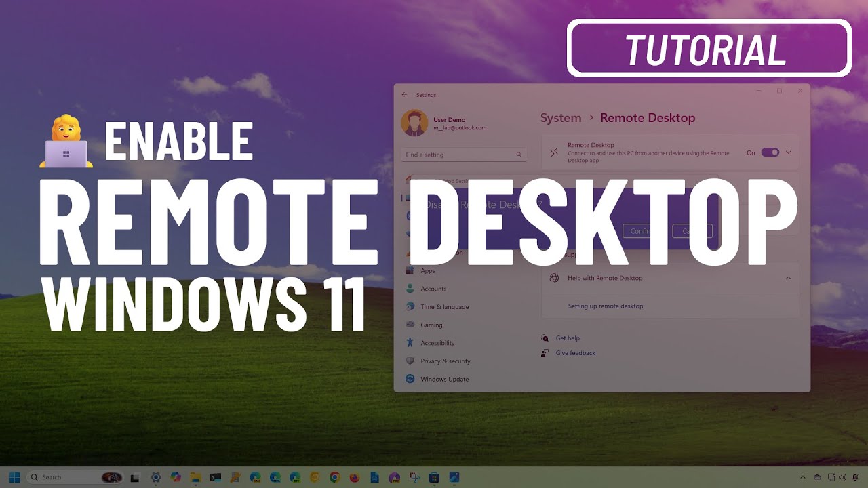Click the taskbar Search box
This screenshot has height=488, width=868.
point(75,477)
